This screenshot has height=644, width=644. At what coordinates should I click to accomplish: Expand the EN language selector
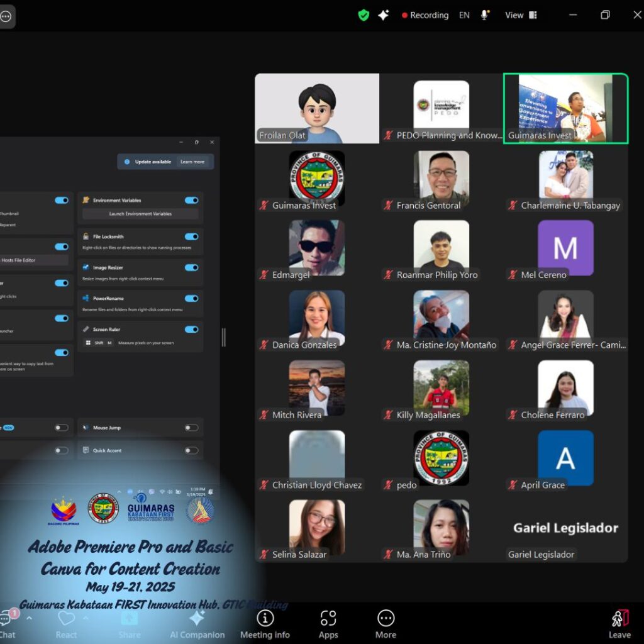(x=464, y=15)
